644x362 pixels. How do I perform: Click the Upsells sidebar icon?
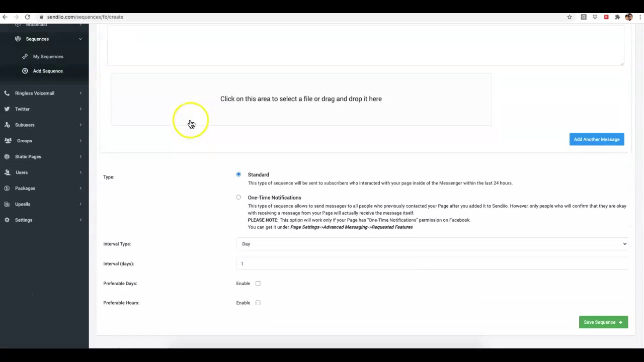point(7,204)
